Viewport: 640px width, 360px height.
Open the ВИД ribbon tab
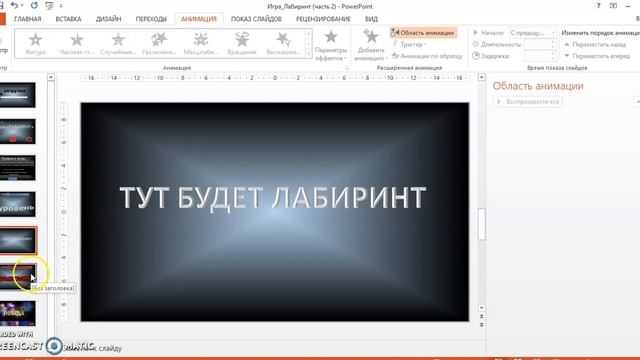tap(371, 19)
